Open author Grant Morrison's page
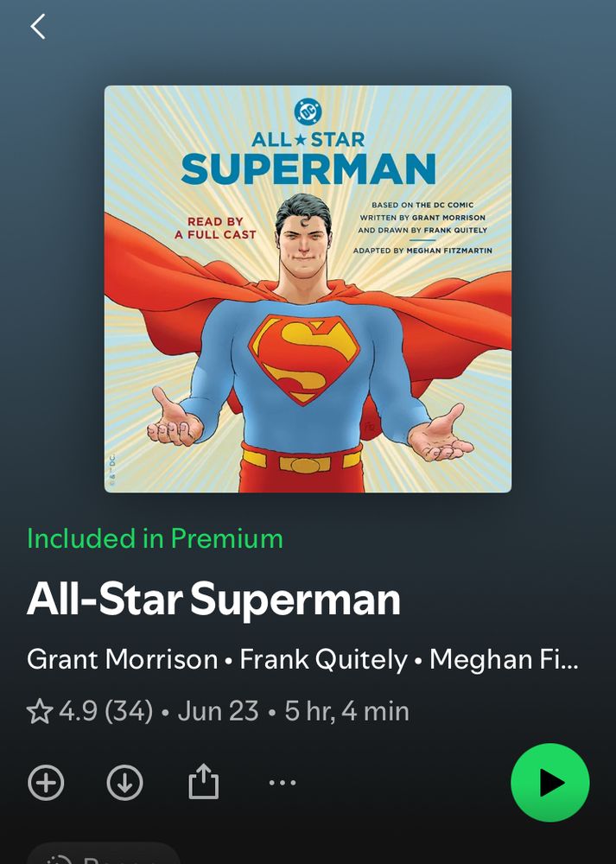 click(x=123, y=659)
